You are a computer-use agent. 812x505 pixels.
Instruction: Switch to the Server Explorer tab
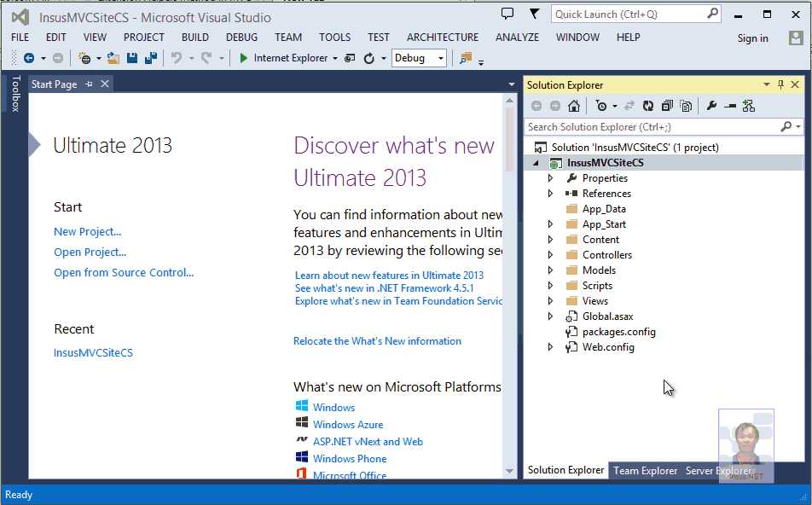[x=718, y=471]
